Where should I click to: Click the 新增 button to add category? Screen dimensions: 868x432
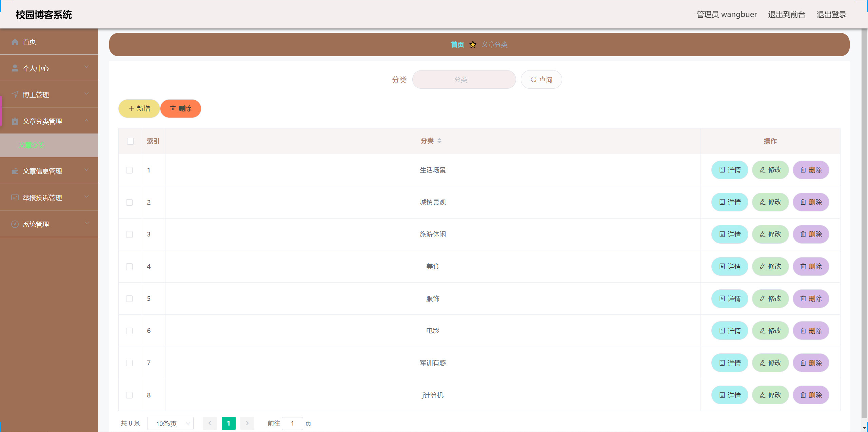pyautogui.click(x=139, y=108)
